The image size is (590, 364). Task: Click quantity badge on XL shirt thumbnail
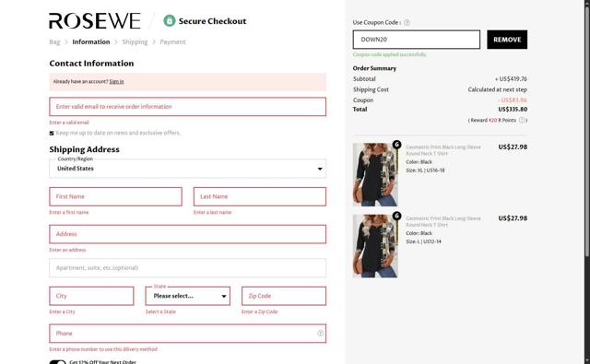[396, 145]
